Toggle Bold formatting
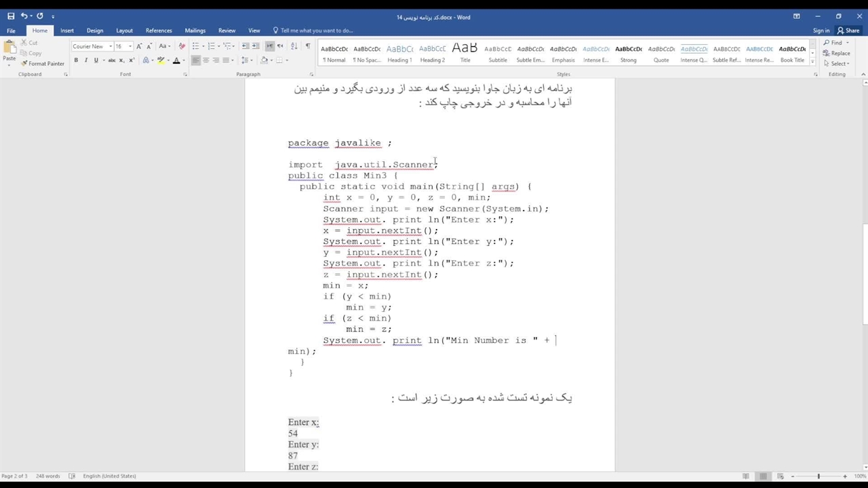Viewport: 868px width, 488px height. pyautogui.click(x=76, y=60)
